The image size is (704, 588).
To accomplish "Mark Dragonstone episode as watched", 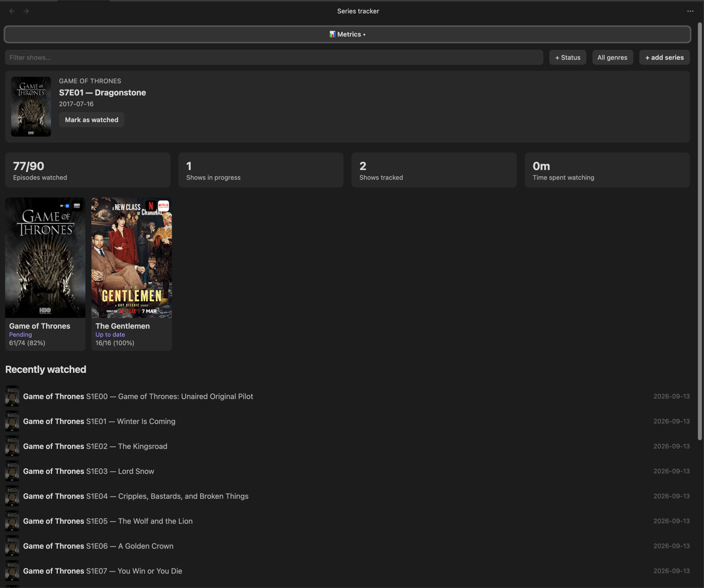I will coord(92,120).
